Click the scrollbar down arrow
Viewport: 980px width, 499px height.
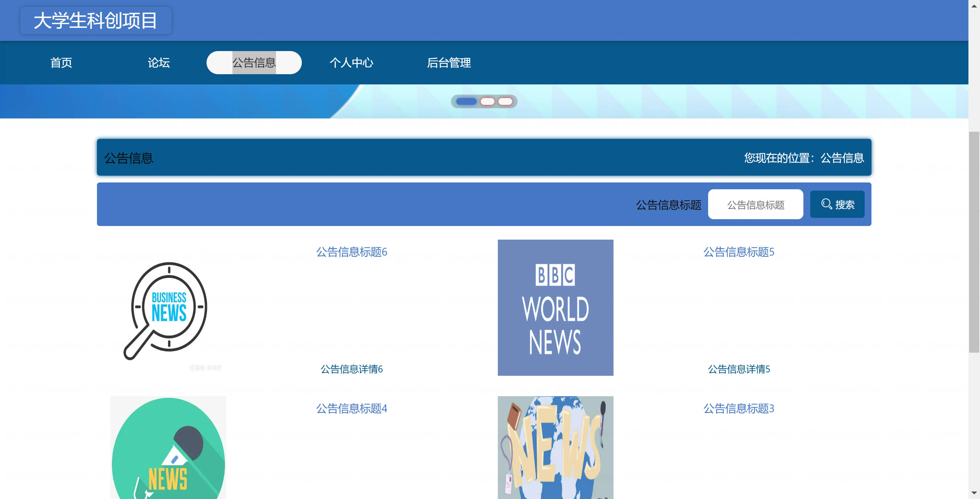(974, 493)
